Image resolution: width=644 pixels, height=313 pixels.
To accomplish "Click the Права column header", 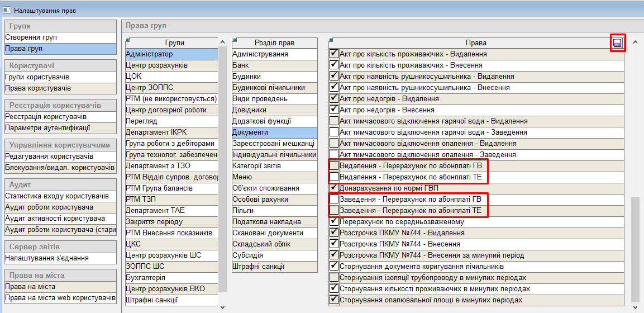I will click(x=475, y=43).
